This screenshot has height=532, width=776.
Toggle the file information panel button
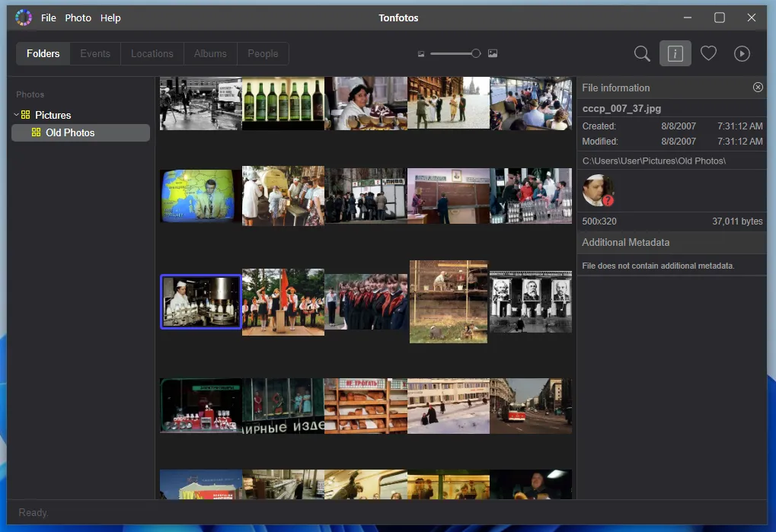click(x=675, y=53)
